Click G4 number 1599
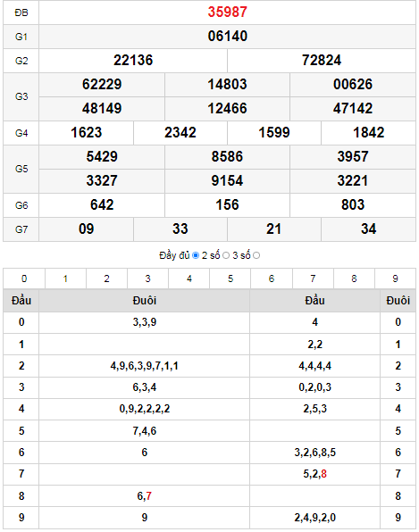The width and height of the screenshot is (419, 532). point(274,133)
